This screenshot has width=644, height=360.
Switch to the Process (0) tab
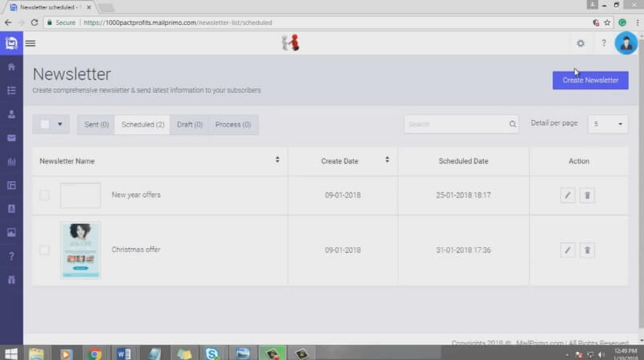[233, 125]
